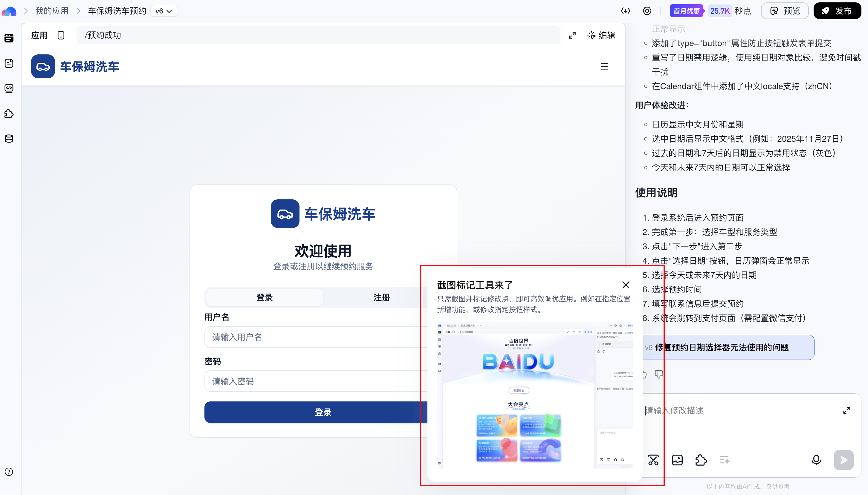
Task: Click the code download icon in top bar
Action: pyautogui.click(x=625, y=11)
